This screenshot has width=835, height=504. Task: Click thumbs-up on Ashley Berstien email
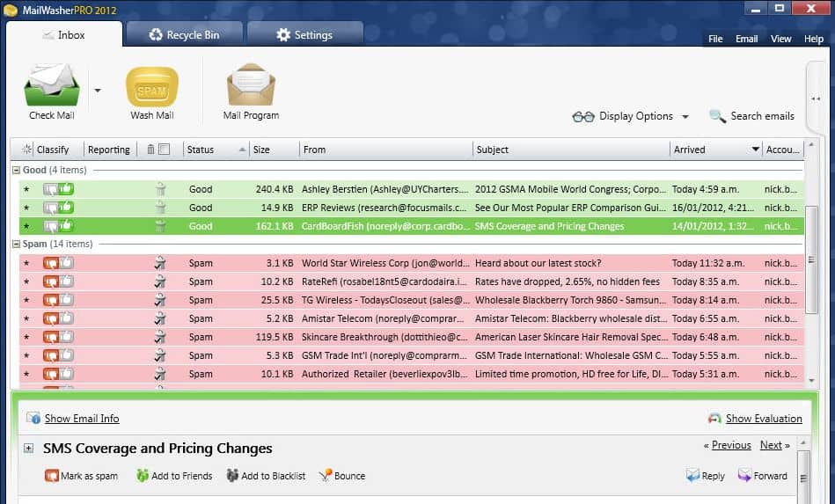pos(67,189)
